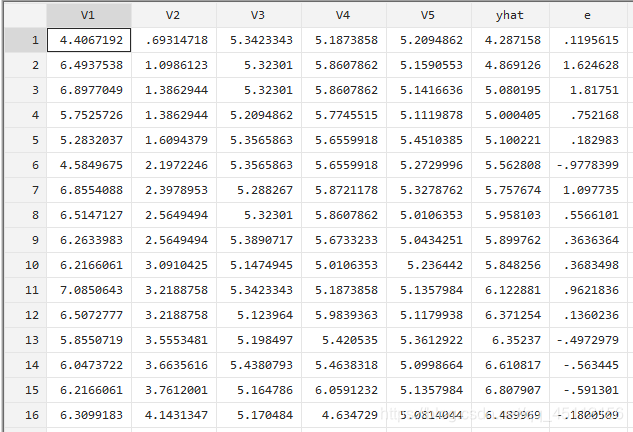
Task: Click cell with value .9621836
Action: click(x=588, y=290)
